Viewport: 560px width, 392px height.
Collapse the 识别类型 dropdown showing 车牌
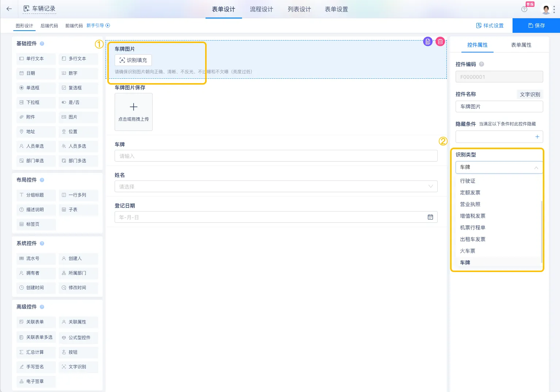point(499,167)
